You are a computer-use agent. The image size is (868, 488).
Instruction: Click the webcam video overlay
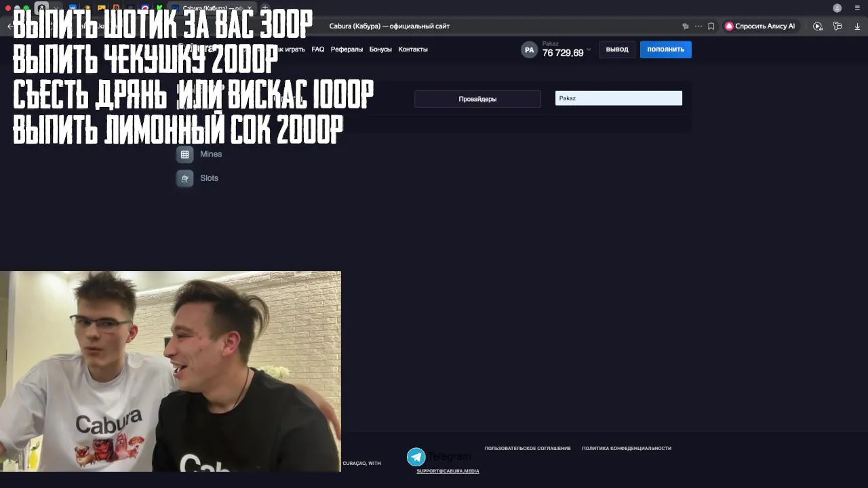170,371
